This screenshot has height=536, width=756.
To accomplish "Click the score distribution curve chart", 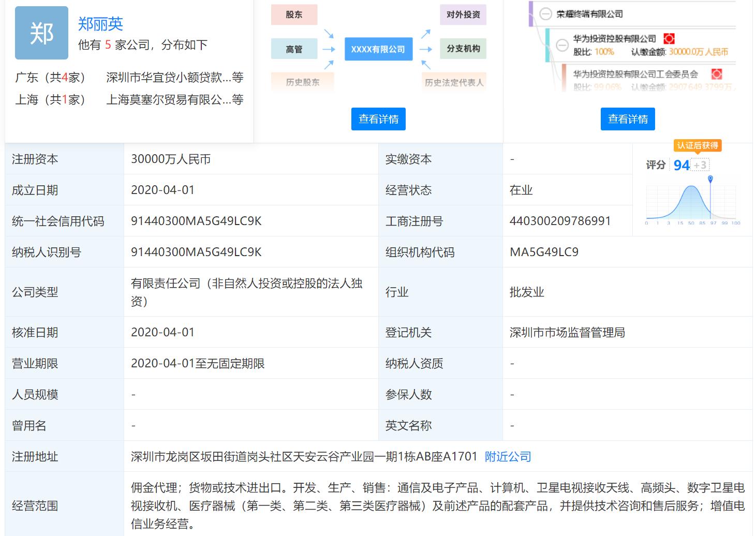I will coord(693,201).
